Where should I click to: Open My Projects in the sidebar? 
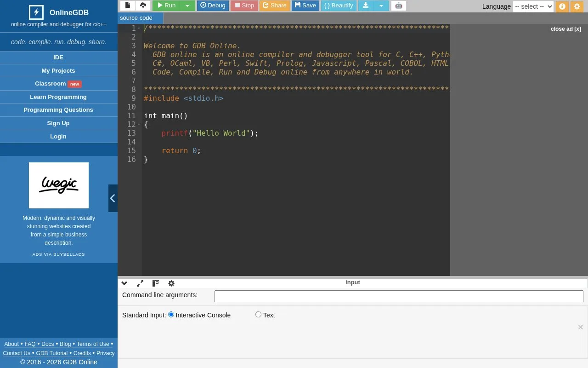(58, 70)
